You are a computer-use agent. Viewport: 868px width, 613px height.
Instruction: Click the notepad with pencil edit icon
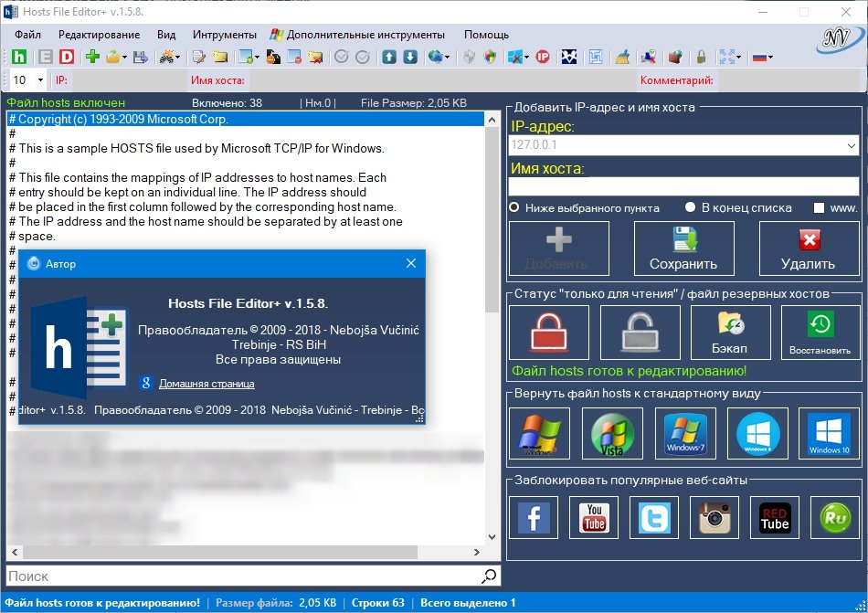[x=199, y=57]
